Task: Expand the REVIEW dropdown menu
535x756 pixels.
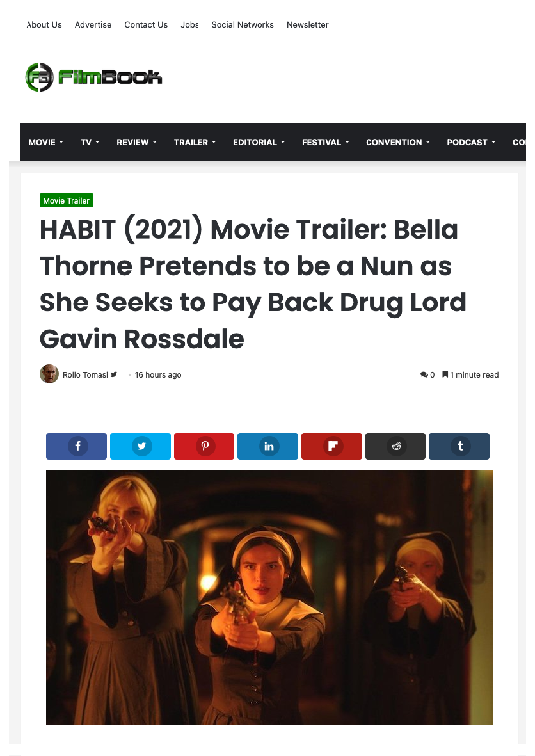Action: pos(136,142)
